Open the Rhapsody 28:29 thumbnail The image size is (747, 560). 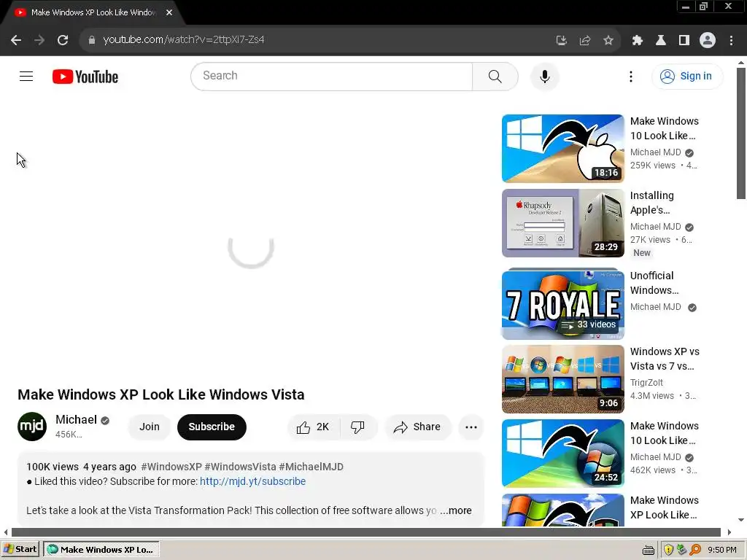coord(562,223)
